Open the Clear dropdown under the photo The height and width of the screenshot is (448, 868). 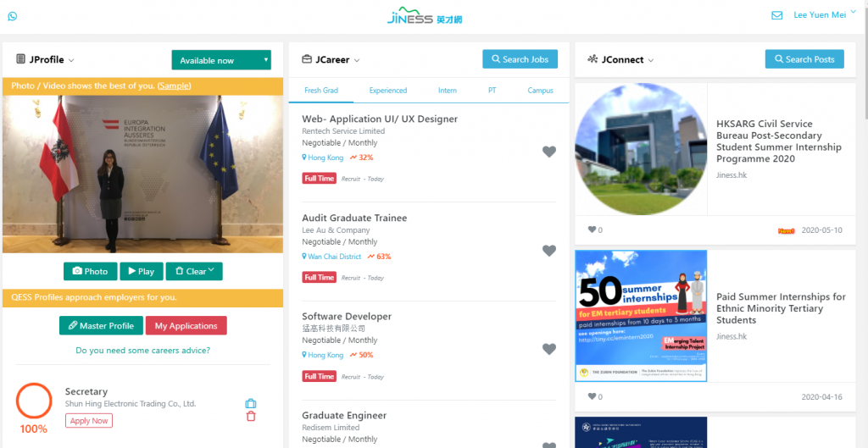pos(194,271)
